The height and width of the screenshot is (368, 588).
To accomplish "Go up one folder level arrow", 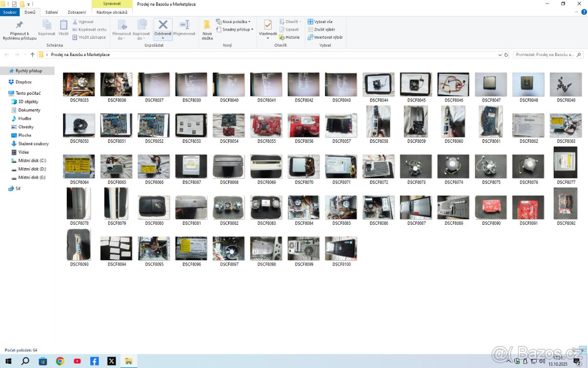I will pyautogui.click(x=32, y=55).
